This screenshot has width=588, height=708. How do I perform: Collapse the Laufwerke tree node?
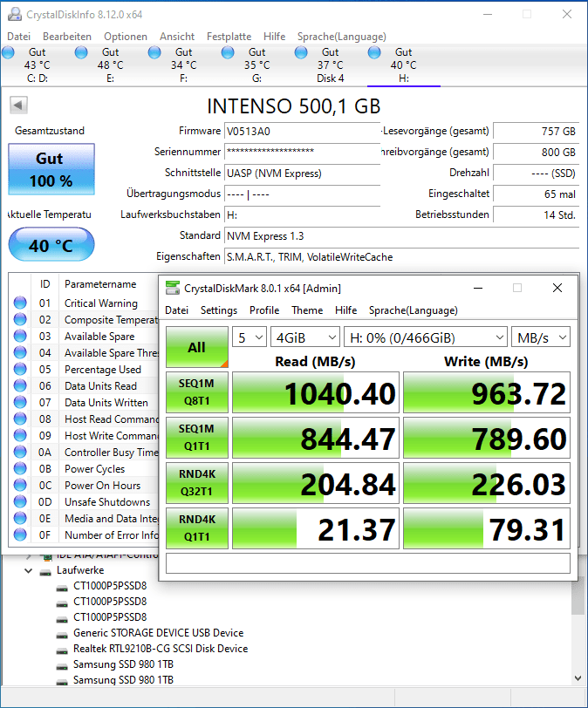coord(29,571)
